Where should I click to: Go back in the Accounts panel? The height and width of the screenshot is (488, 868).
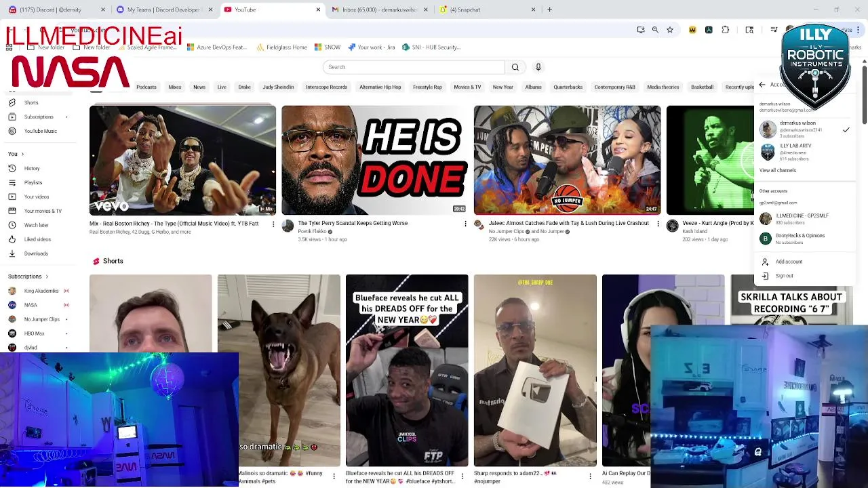762,85
